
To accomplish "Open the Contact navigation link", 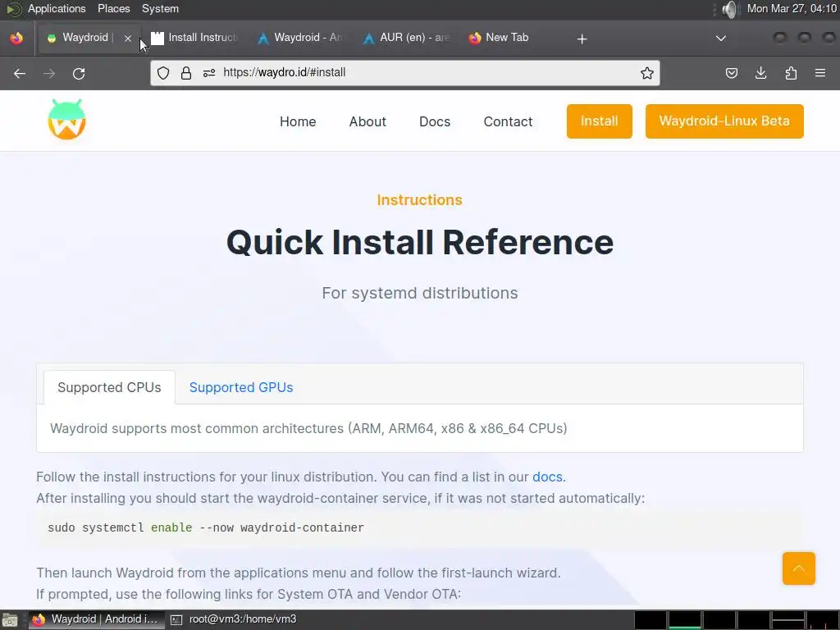I will coord(508,121).
